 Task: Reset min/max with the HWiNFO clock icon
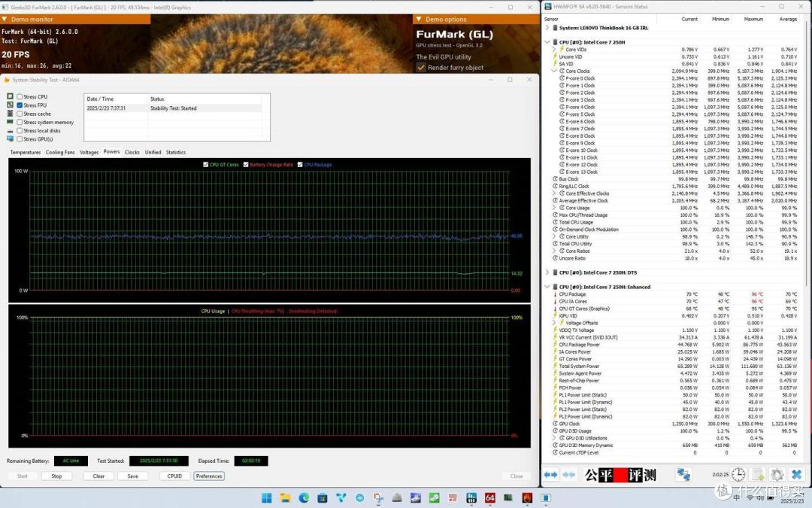pos(738,474)
